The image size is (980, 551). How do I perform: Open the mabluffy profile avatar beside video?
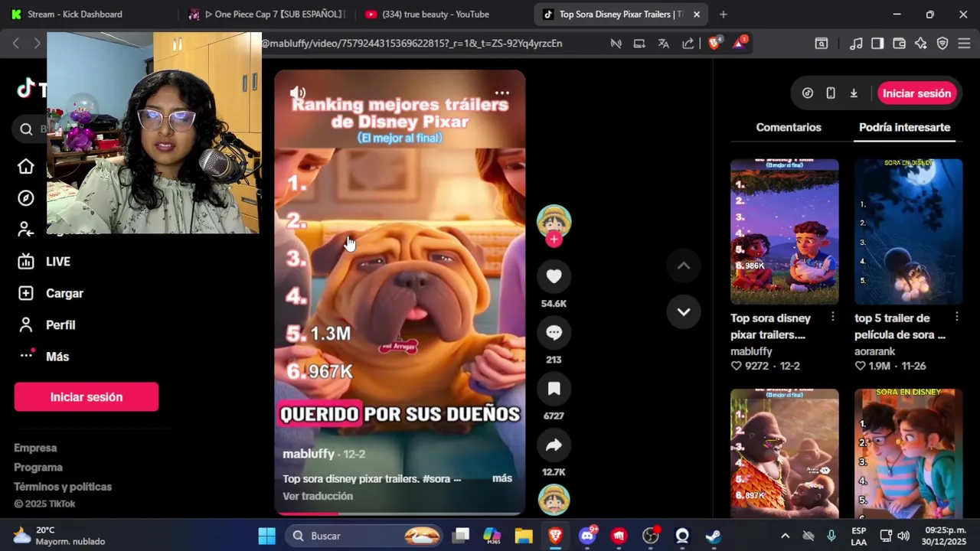554,221
